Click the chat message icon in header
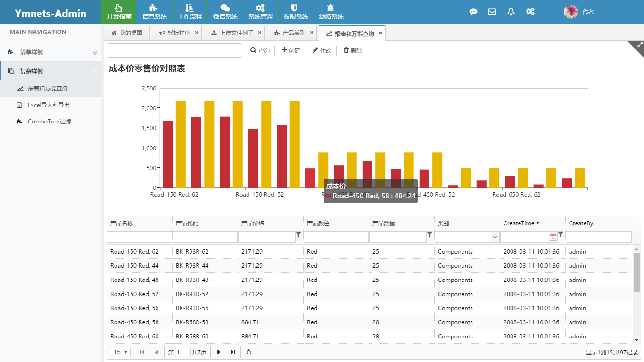Image resolution: width=644 pixels, height=362 pixels. click(473, 12)
